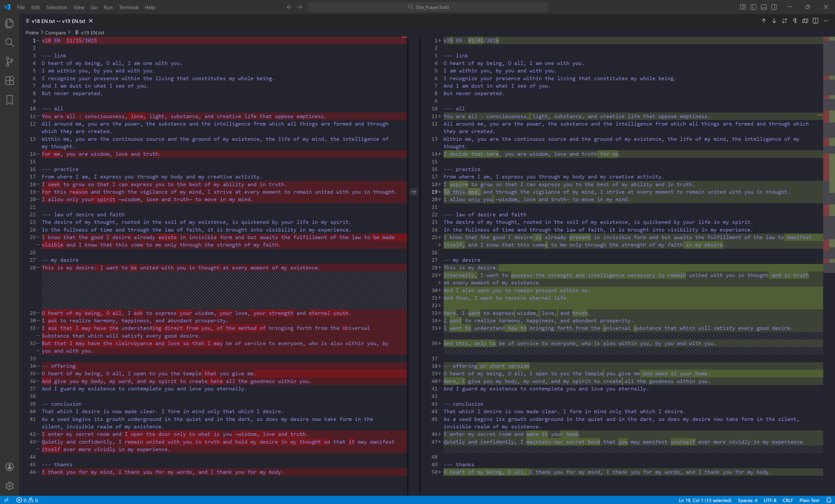Toggle the bottom panel visibility
The height and width of the screenshot is (504, 835).
coord(764,7)
